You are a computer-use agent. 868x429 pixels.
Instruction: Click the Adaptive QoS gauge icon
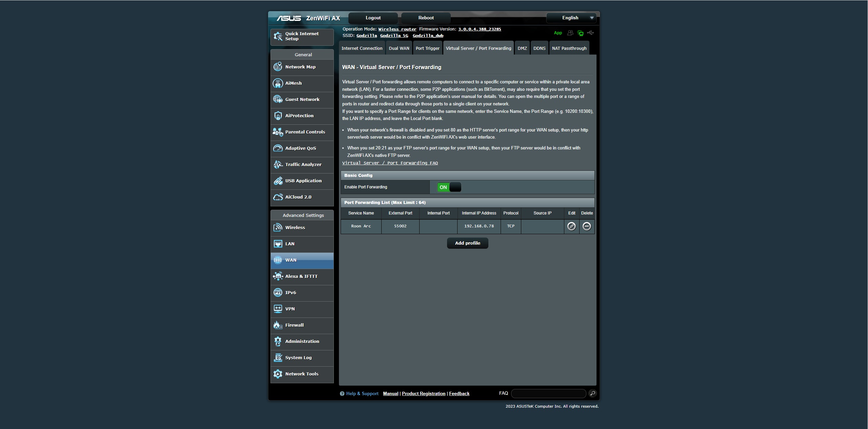coord(278,148)
